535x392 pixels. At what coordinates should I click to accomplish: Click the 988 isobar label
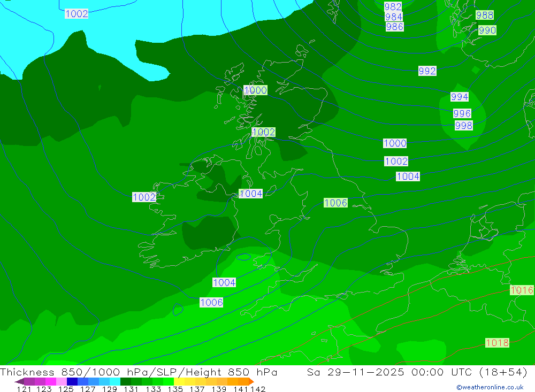(485, 15)
